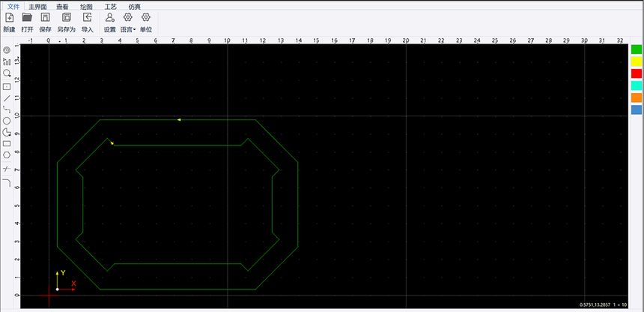644x312 pixels.
Task: Expand the 语言 language dropdown
Action: point(128,22)
